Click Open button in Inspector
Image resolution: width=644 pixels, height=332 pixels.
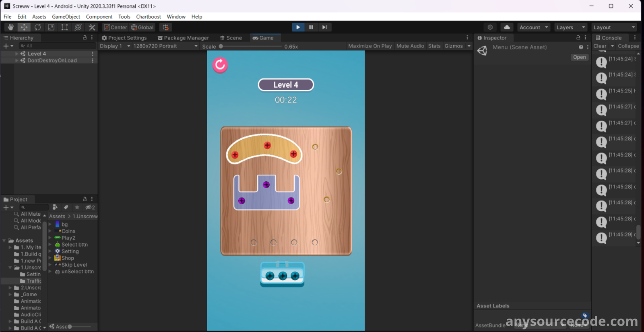pyautogui.click(x=579, y=57)
